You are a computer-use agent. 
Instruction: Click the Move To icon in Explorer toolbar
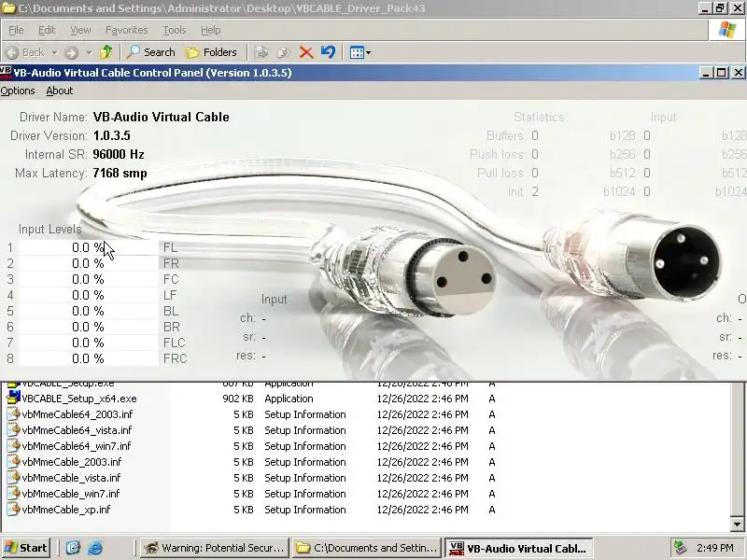click(x=261, y=52)
